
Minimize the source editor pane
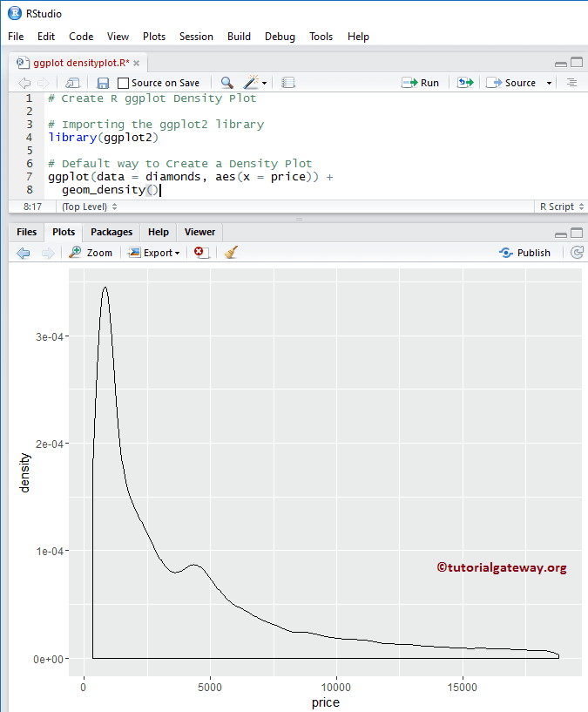coord(561,63)
